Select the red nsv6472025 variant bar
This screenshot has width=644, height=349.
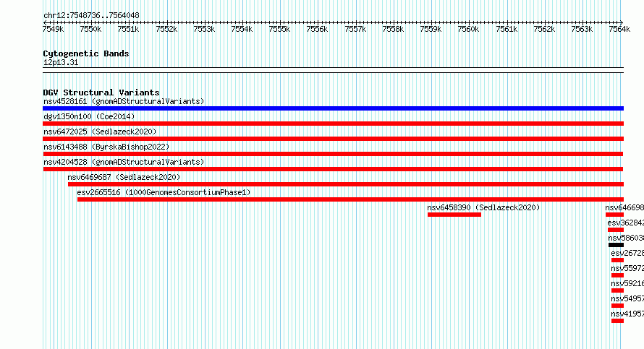(333, 139)
